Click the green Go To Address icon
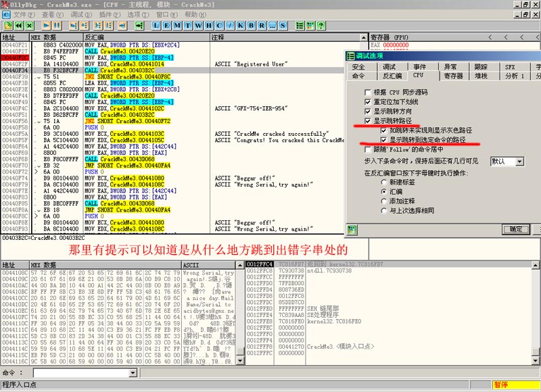This screenshot has width=541, height=392. (139, 26)
